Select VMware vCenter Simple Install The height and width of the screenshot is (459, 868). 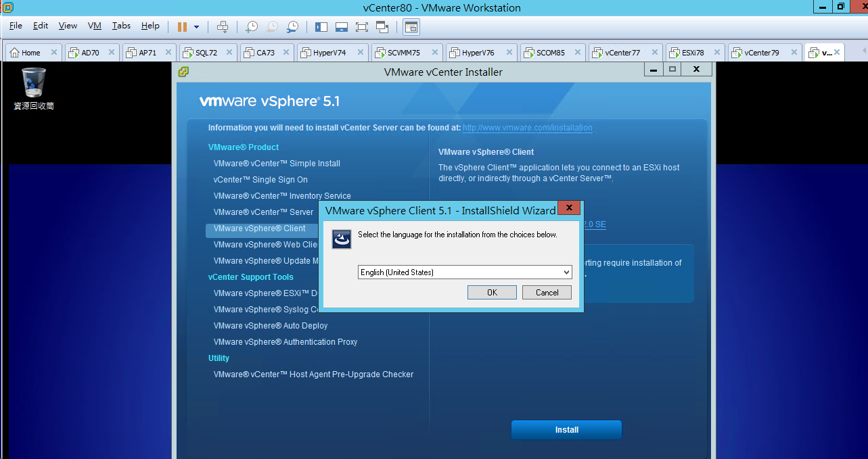pos(277,164)
